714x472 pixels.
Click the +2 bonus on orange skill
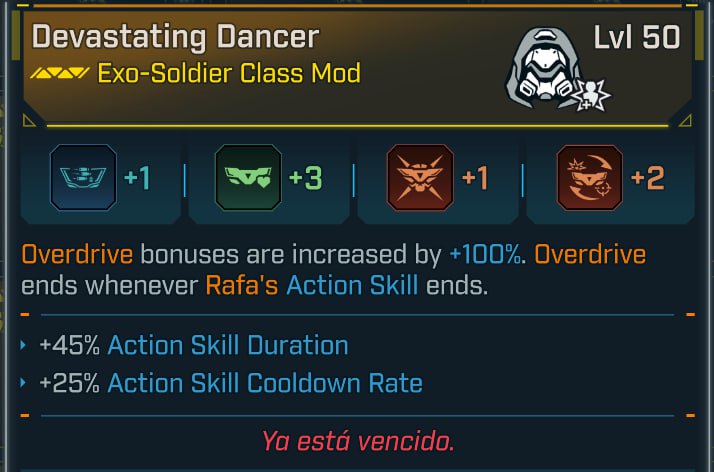[648, 178]
